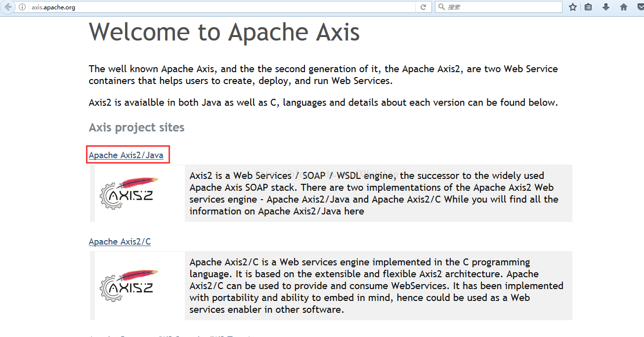This screenshot has height=337, width=644.
Task: Click the Axis2 logo under Apache Axis2/C
Action: (x=129, y=285)
